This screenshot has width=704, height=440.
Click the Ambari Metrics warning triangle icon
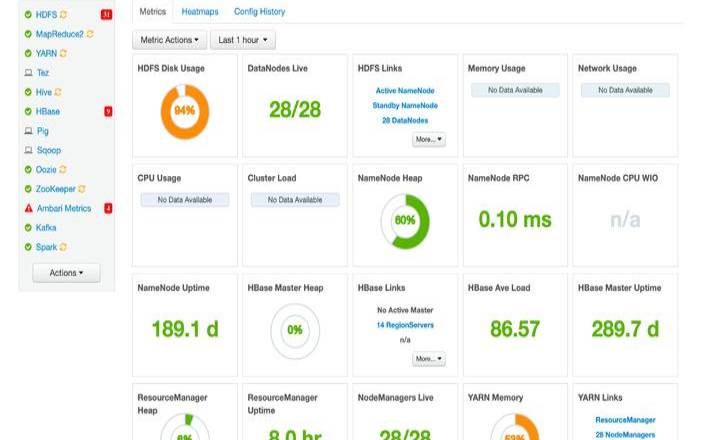(28, 208)
